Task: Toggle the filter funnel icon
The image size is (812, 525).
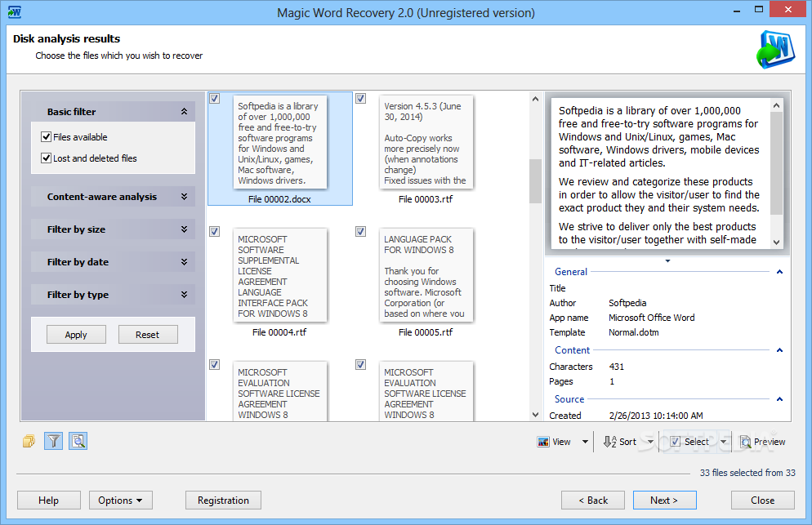Action: click(53, 441)
